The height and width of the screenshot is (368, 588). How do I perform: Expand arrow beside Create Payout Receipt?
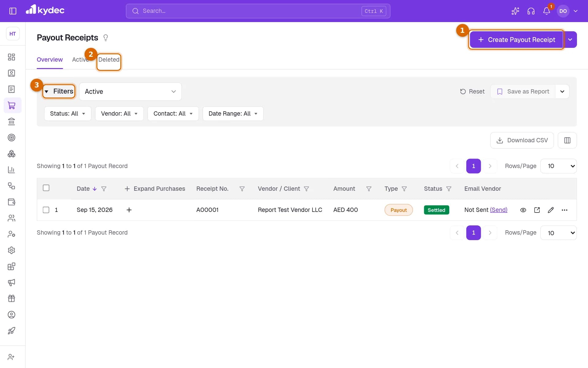(570, 40)
